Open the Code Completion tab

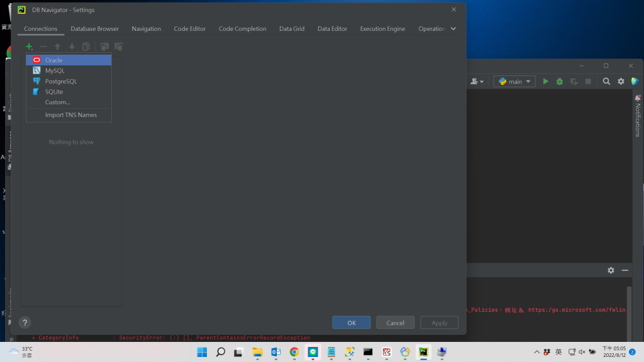[x=242, y=29]
